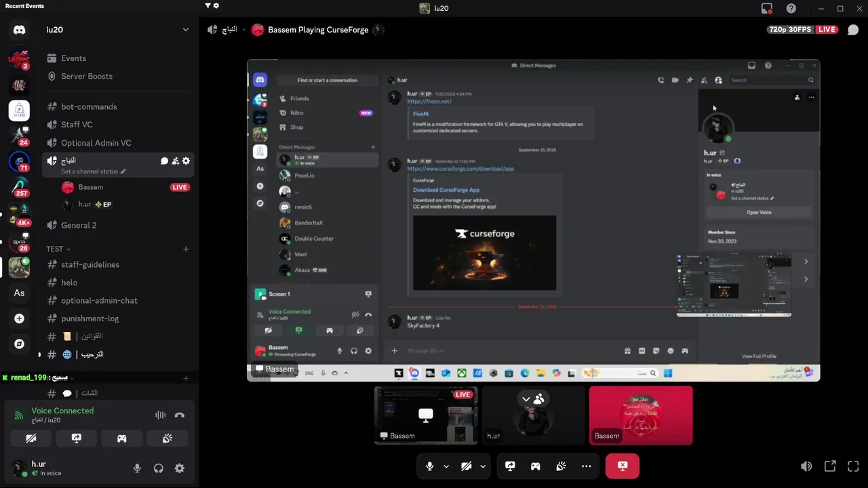Select Bassem's red participant tile

[x=641, y=415]
